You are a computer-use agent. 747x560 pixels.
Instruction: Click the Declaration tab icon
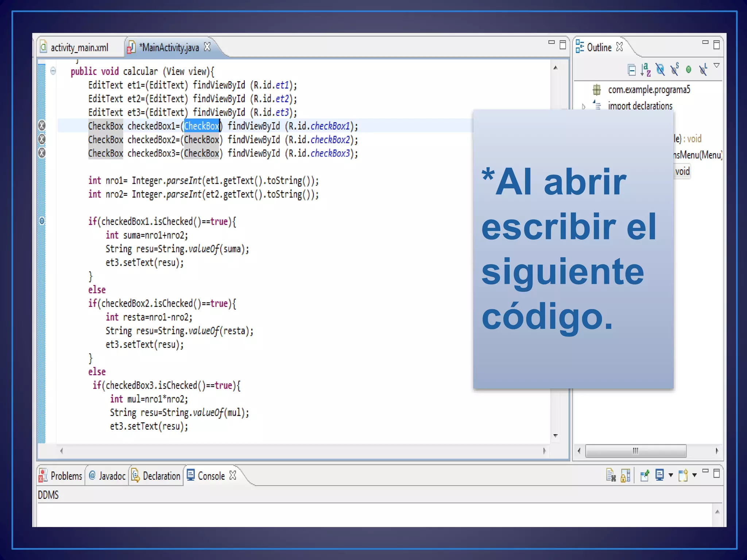[x=135, y=475]
